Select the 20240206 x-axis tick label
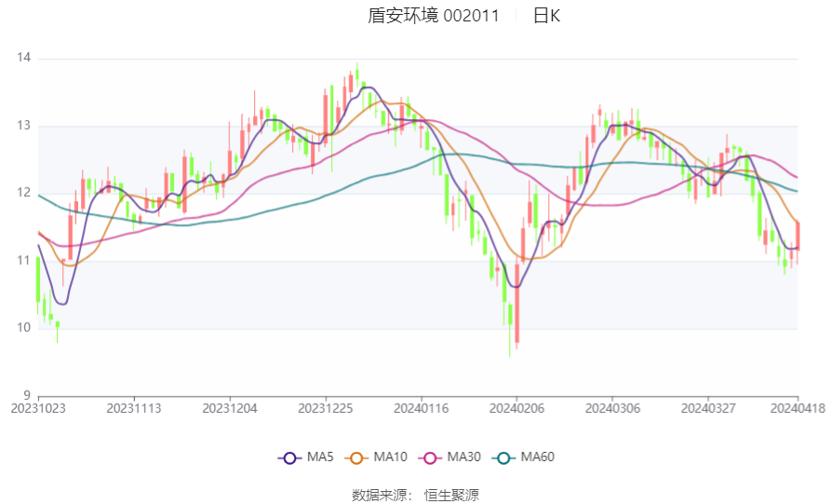Image resolution: width=831 pixels, height=504 pixels. click(516, 407)
